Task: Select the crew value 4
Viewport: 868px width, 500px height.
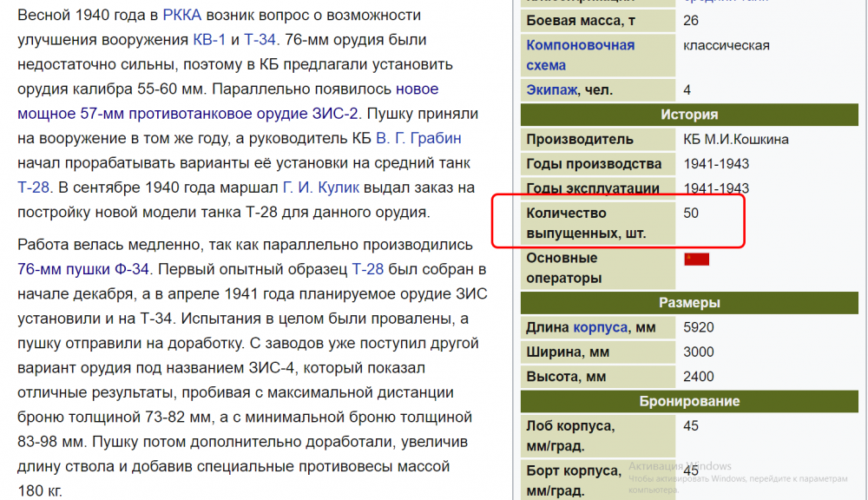Action: (x=687, y=90)
